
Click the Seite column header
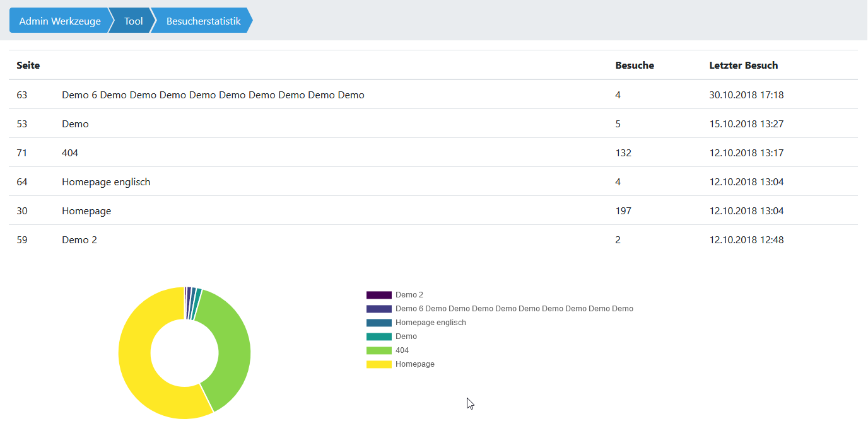click(28, 65)
